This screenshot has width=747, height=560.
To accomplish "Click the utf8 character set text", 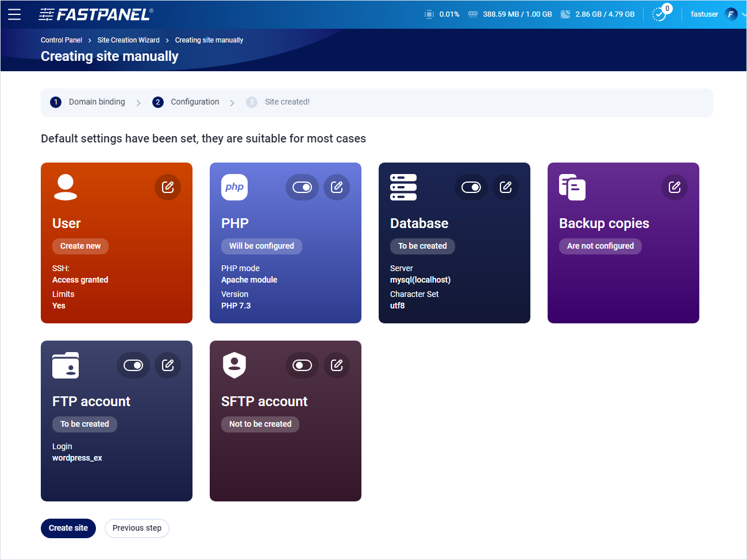I will click(398, 306).
